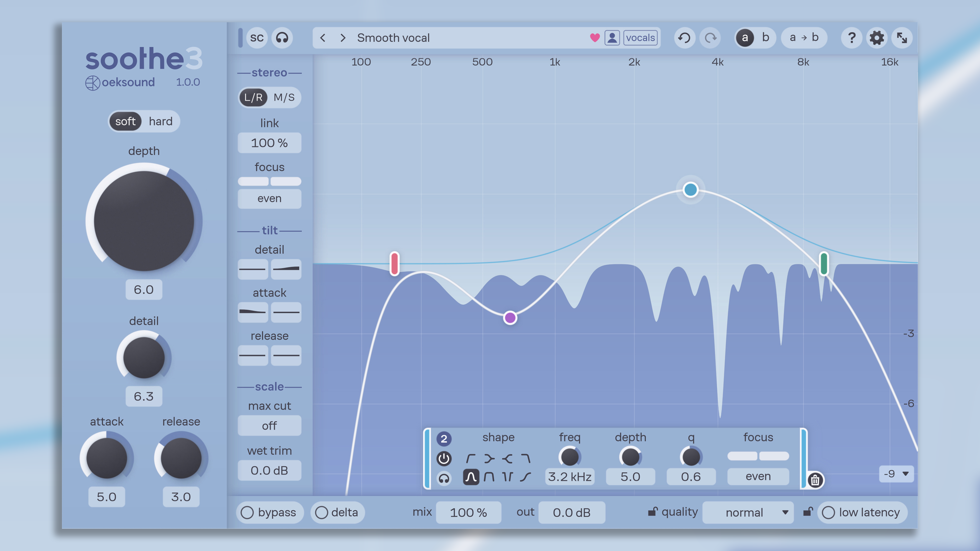Choose the high shelf band shape icon
The width and height of the screenshot is (980, 551).
(x=507, y=458)
